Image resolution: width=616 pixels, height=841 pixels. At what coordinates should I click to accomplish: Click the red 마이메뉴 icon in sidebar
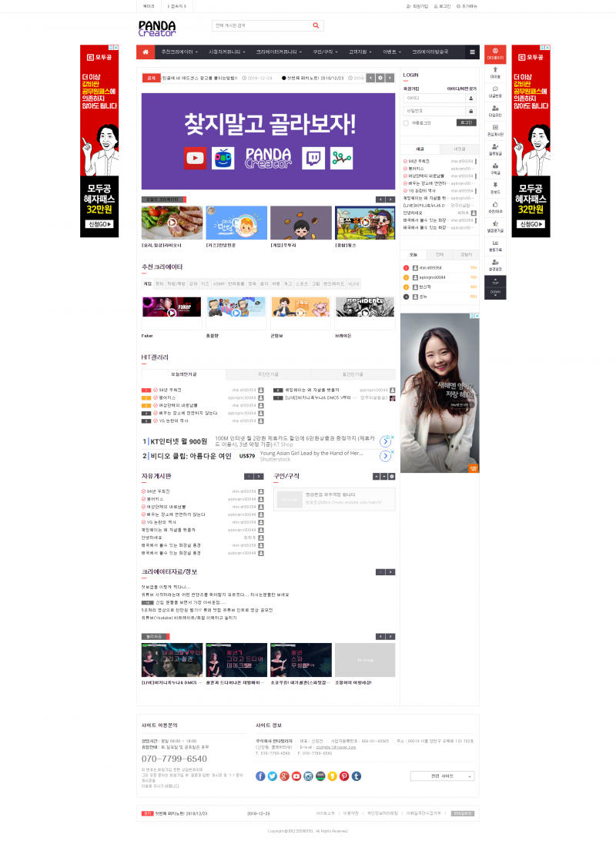[x=495, y=54]
